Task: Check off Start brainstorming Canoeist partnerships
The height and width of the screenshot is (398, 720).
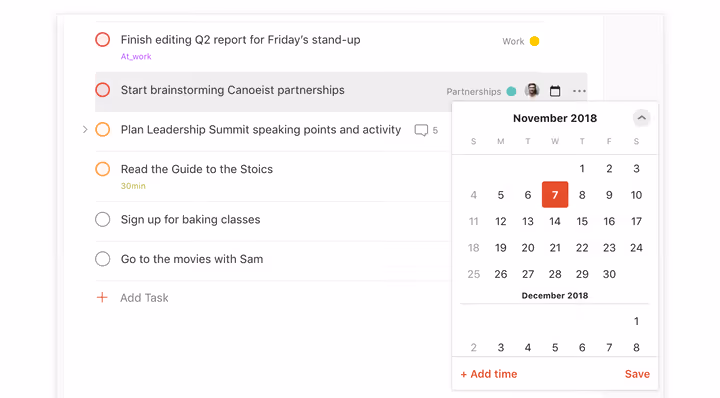Action: point(102,90)
